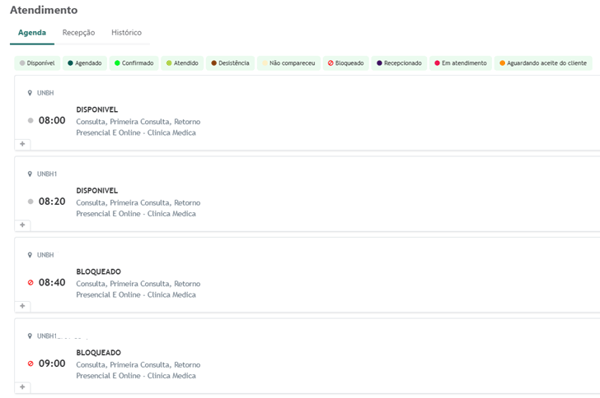Select the Agenda tab
This screenshot has height=398, width=600.
(32, 33)
